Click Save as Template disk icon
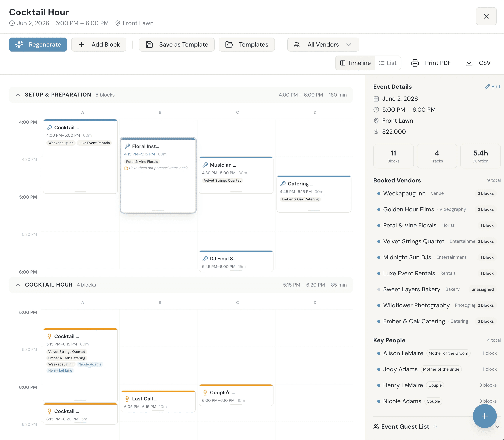504x440 pixels. point(149,44)
